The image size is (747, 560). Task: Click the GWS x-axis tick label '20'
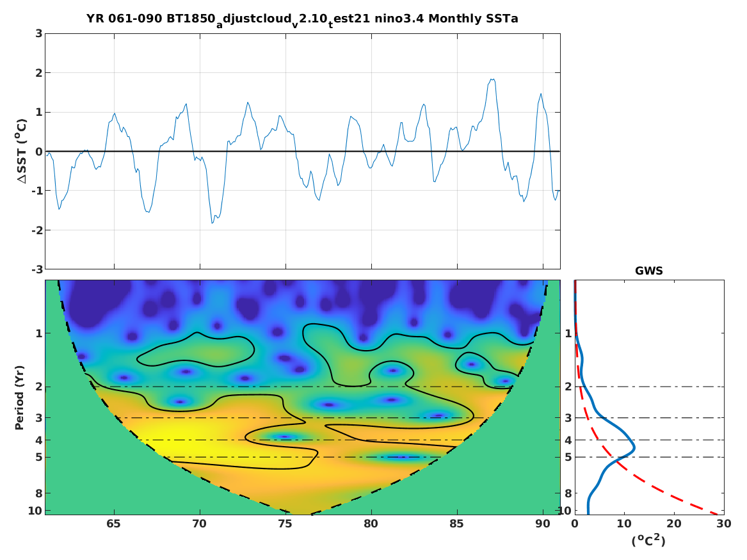click(x=673, y=524)
